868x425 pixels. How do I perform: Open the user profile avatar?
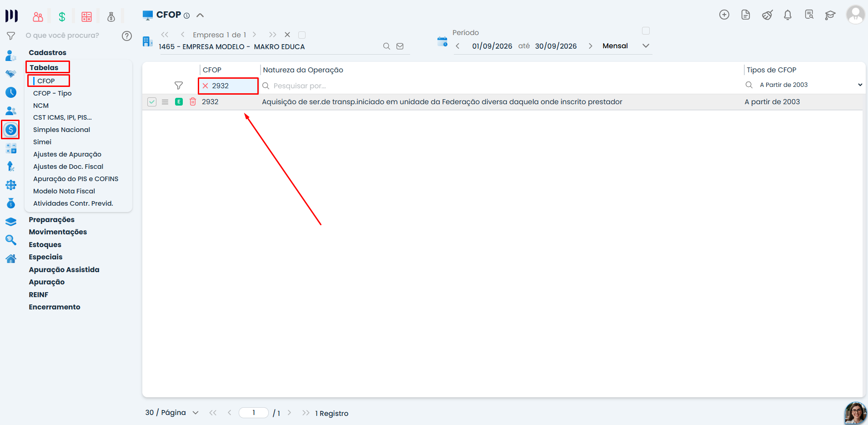click(855, 15)
